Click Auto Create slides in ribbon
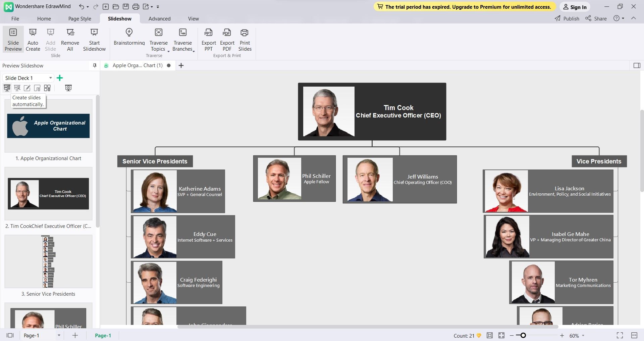This screenshot has width=644, height=341. (33, 40)
